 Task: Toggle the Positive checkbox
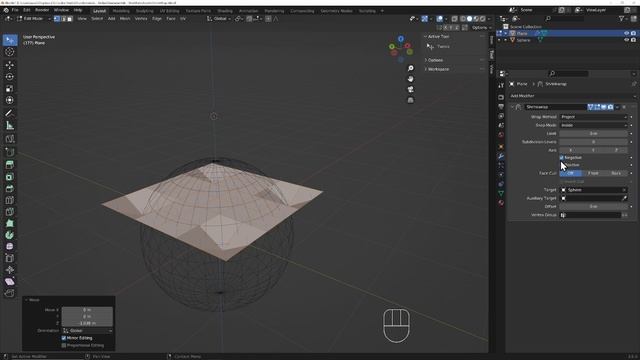click(562, 165)
